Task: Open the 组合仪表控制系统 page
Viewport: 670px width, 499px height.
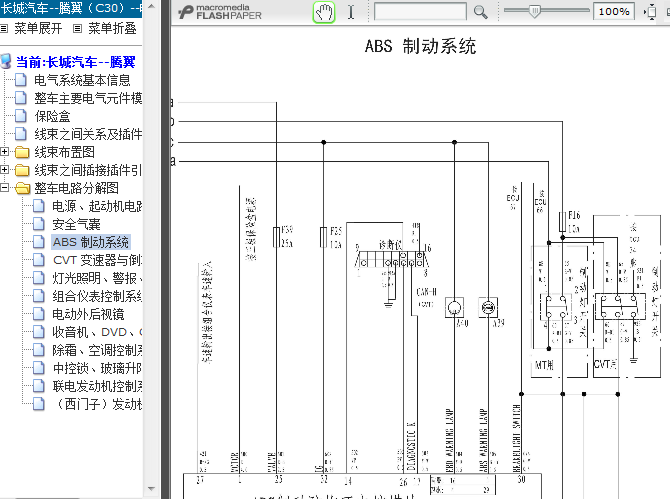Action: coord(97,296)
